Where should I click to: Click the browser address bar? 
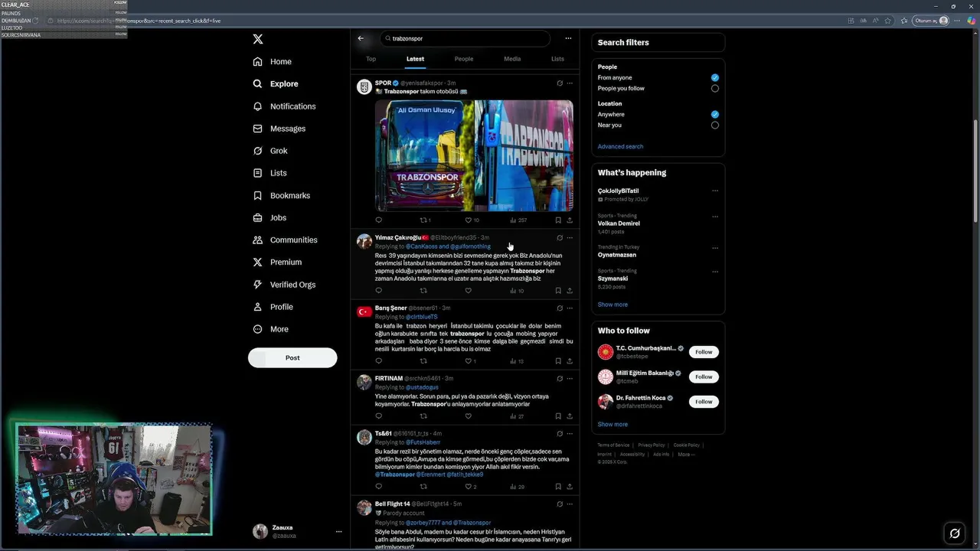(x=444, y=21)
